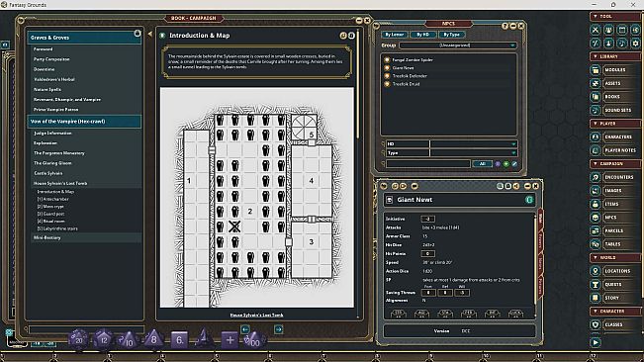This screenshot has height=362, width=644.
Task: Roll the d6 die
Action: click(179, 340)
